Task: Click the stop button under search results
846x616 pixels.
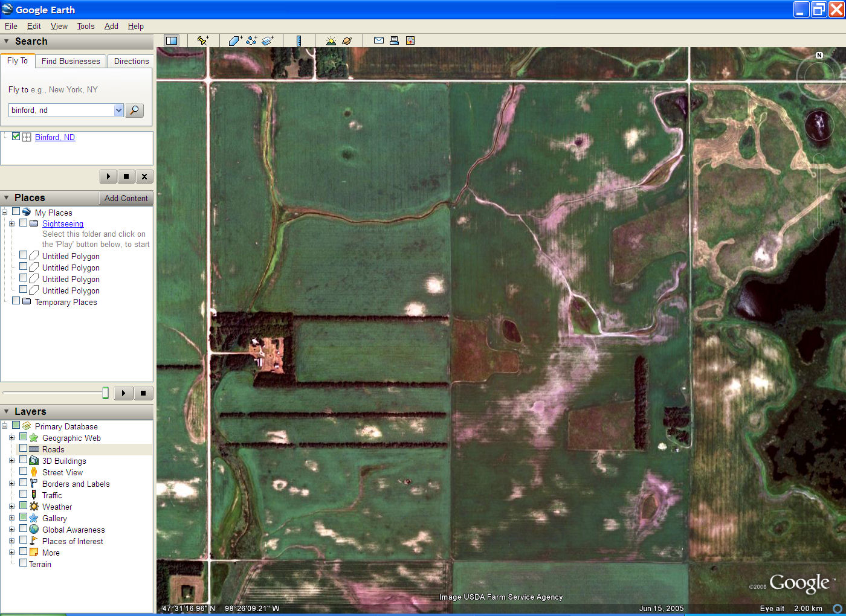Action: click(x=126, y=176)
